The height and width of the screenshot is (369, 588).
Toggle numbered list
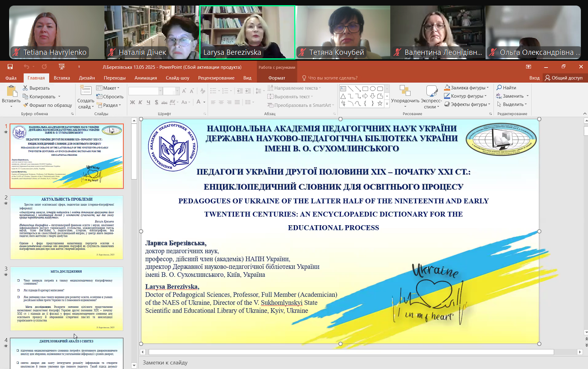(x=225, y=91)
